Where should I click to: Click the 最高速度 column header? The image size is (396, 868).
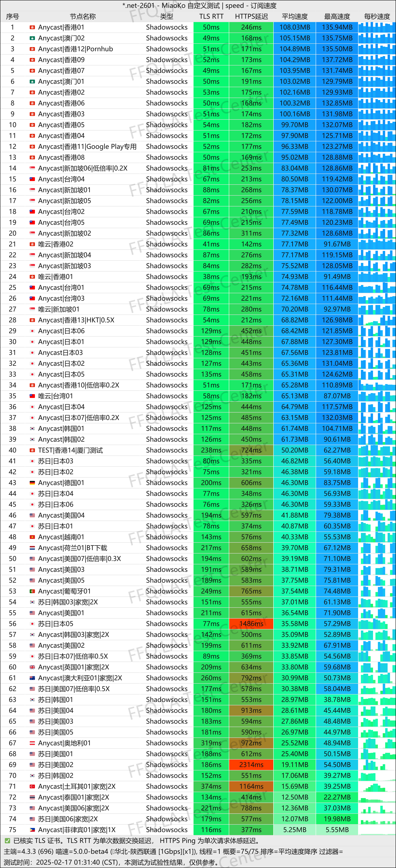(x=337, y=16)
